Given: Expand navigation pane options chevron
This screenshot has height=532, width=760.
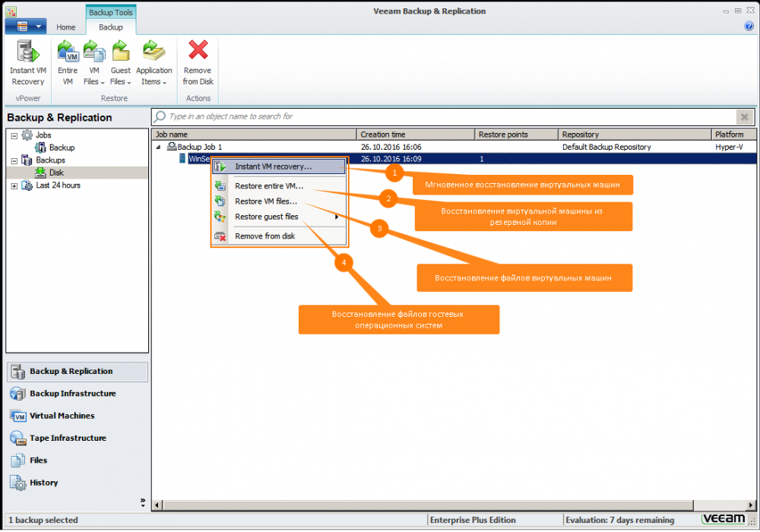Looking at the screenshot, I should [143, 503].
